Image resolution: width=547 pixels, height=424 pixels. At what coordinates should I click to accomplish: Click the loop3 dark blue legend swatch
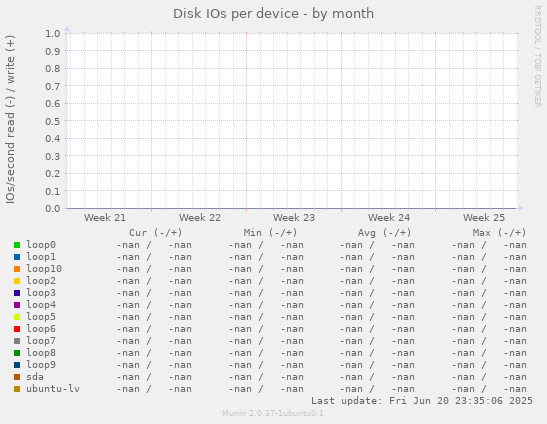(x=17, y=293)
